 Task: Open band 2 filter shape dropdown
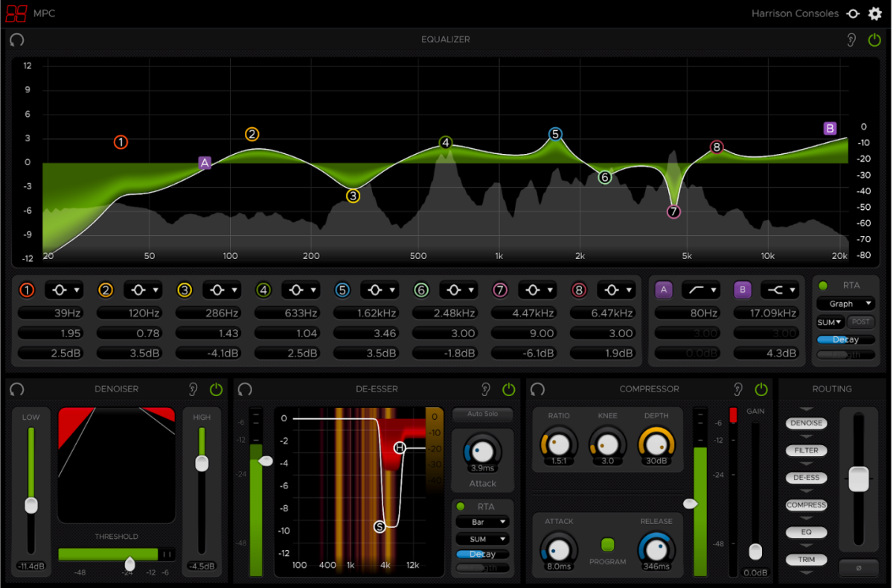[143, 290]
